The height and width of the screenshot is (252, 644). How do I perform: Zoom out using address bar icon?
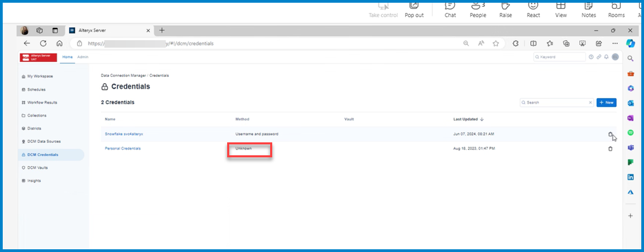coord(466,44)
